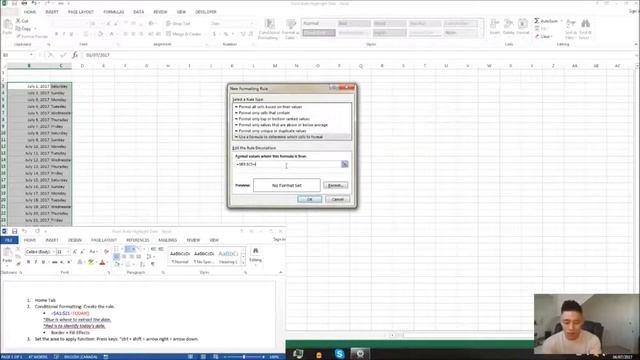640x360 pixels.
Task: Open the Word Paragraph group dialog launcher
Action: [163, 272]
